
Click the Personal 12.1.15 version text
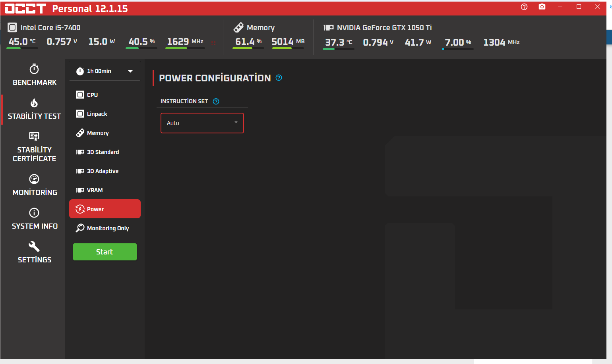(x=90, y=9)
